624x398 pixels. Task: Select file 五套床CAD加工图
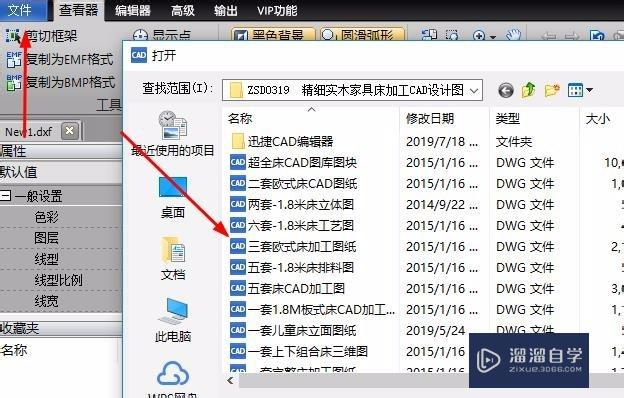[287, 289]
